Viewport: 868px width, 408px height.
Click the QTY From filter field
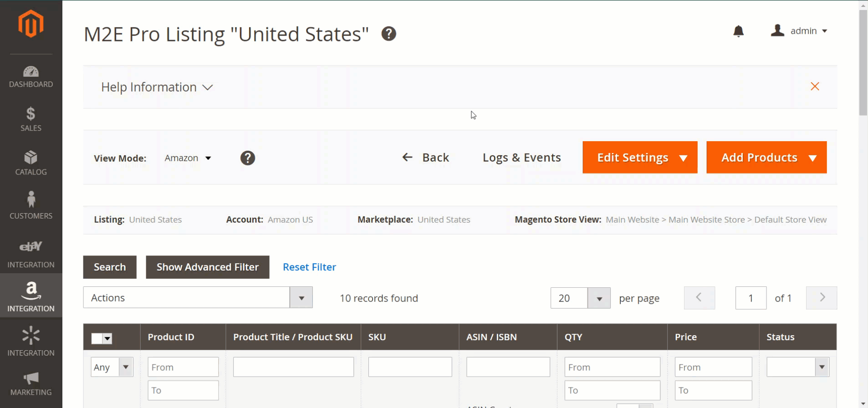[613, 367]
